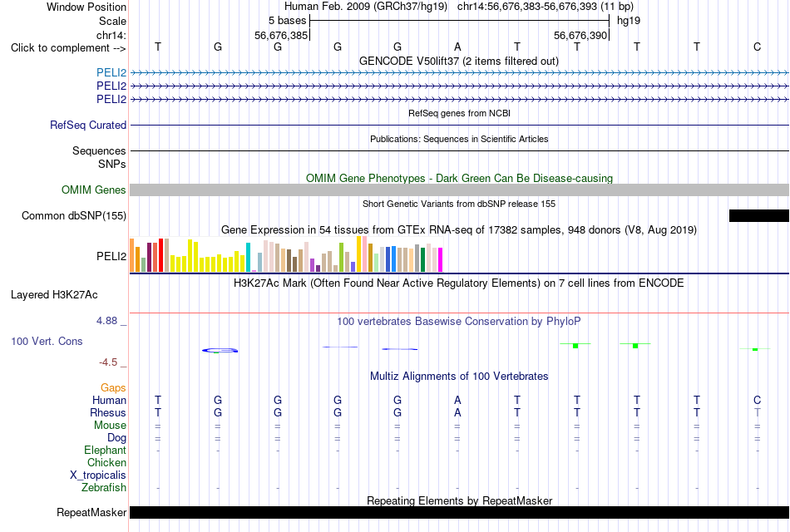Viewport: 790px width, 532px height.
Task: Click the '5 bases' scale bar label
Action: pos(287,21)
